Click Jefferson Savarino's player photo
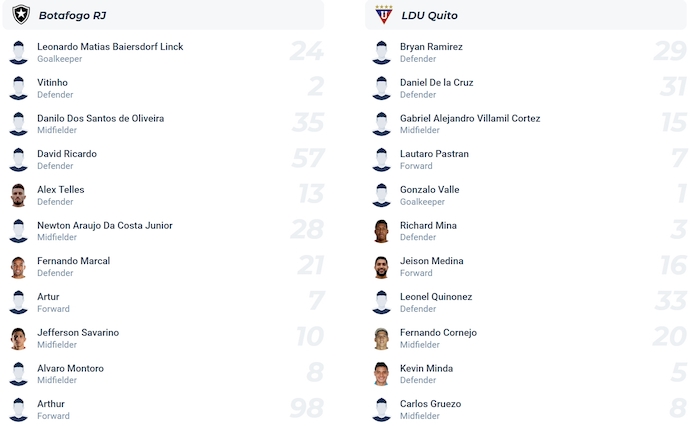The image size is (690, 426). click(x=18, y=338)
